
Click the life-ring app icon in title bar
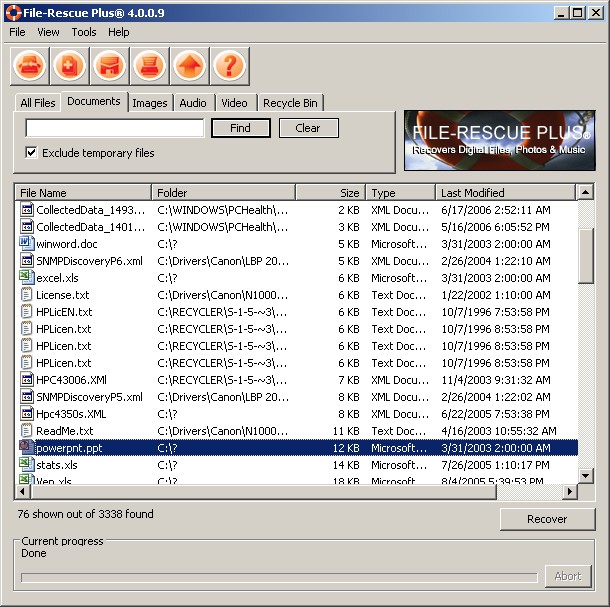click(13, 13)
